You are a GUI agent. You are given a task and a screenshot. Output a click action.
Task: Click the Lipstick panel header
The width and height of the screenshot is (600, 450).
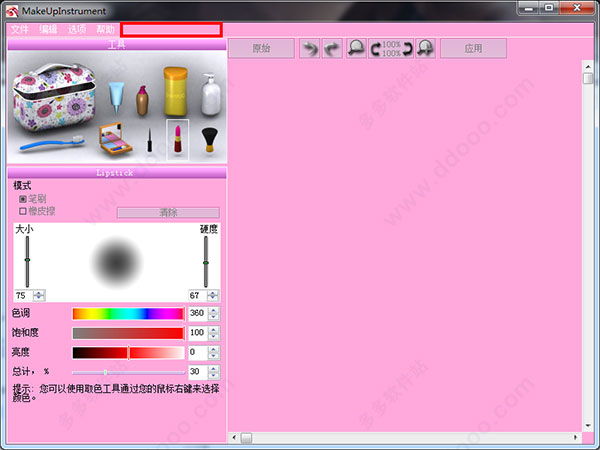point(117,173)
